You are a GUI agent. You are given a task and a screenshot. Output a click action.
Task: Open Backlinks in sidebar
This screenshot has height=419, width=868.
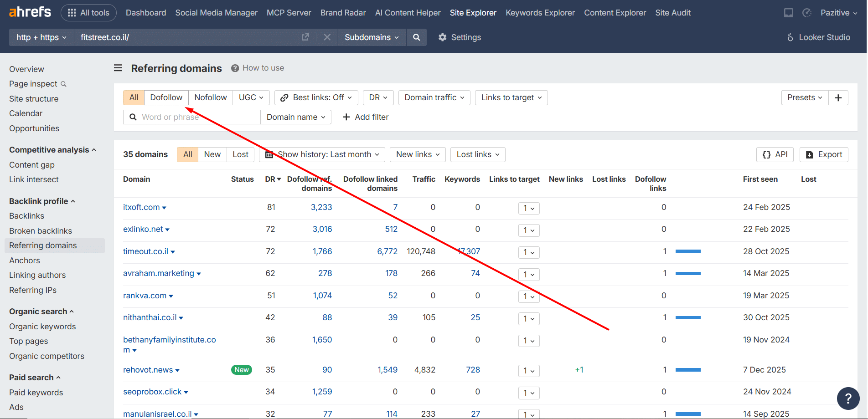(27, 216)
